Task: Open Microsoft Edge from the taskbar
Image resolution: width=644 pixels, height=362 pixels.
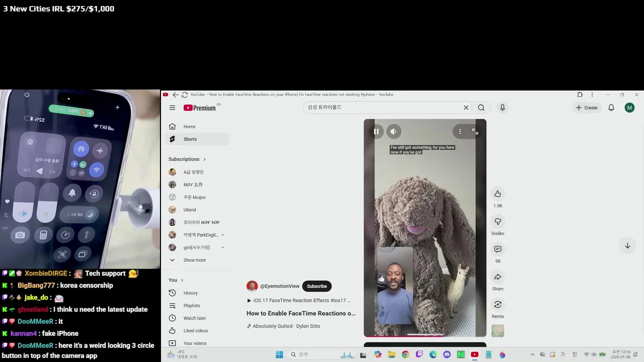Action: click(433, 354)
